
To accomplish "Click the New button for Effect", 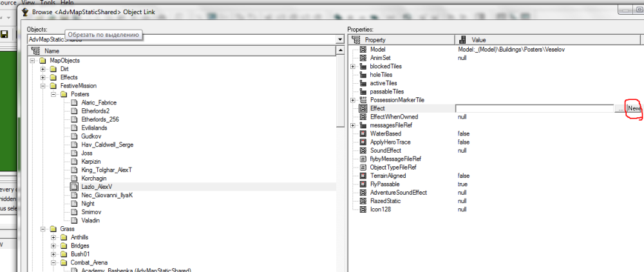I will tap(634, 108).
